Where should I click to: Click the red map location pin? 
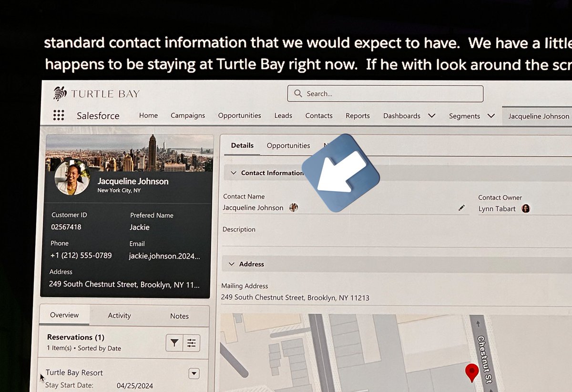(x=471, y=372)
